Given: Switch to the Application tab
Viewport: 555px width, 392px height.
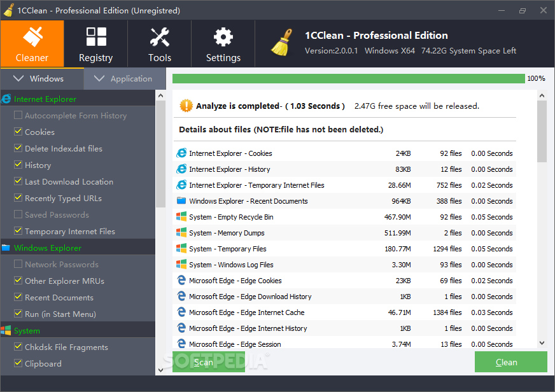Looking at the screenshot, I should pyautogui.click(x=125, y=78).
